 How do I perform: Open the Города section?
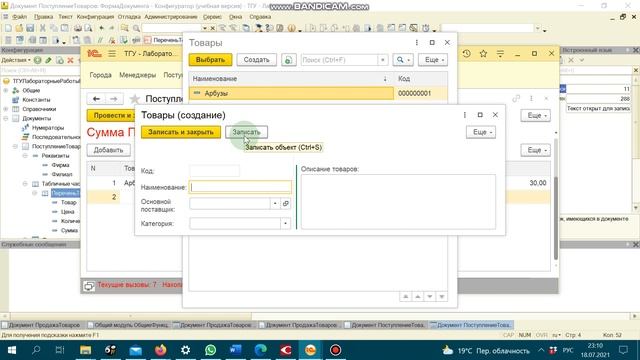coord(100,75)
